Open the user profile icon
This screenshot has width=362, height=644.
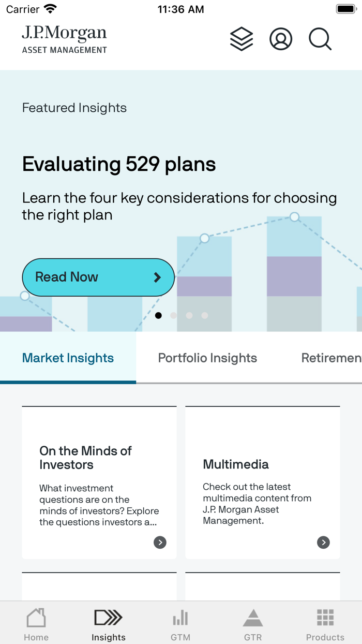[281, 39]
